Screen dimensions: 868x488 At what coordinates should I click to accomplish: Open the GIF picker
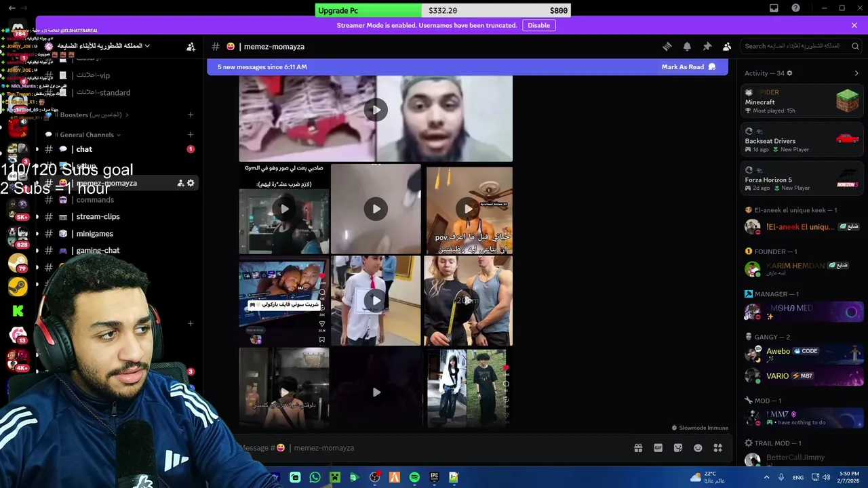pos(658,448)
